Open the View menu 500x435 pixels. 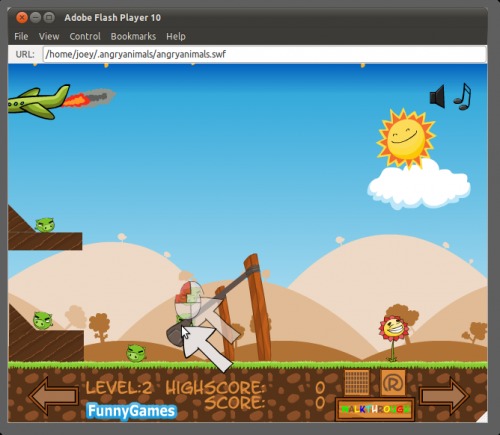tap(49, 36)
